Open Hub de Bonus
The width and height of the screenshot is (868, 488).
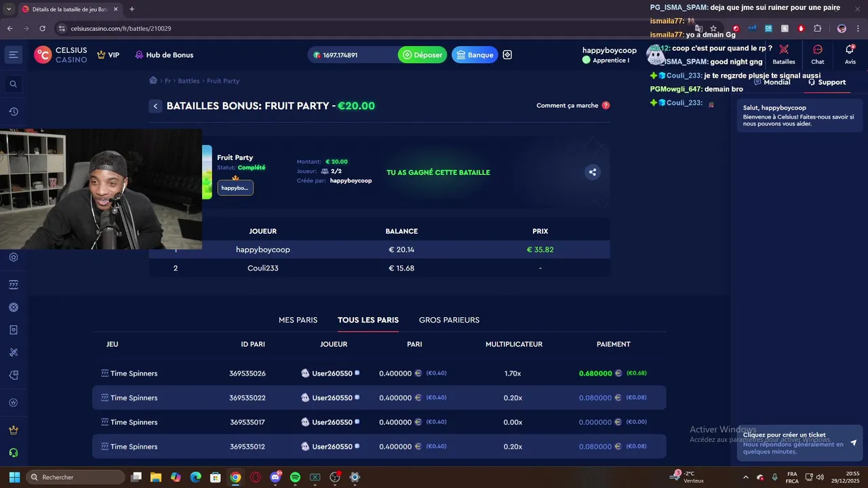pos(164,55)
